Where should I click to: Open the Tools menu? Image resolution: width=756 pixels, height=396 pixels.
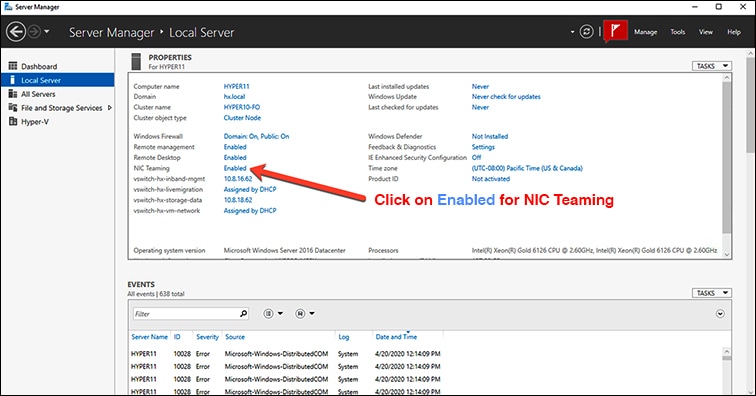click(x=677, y=32)
